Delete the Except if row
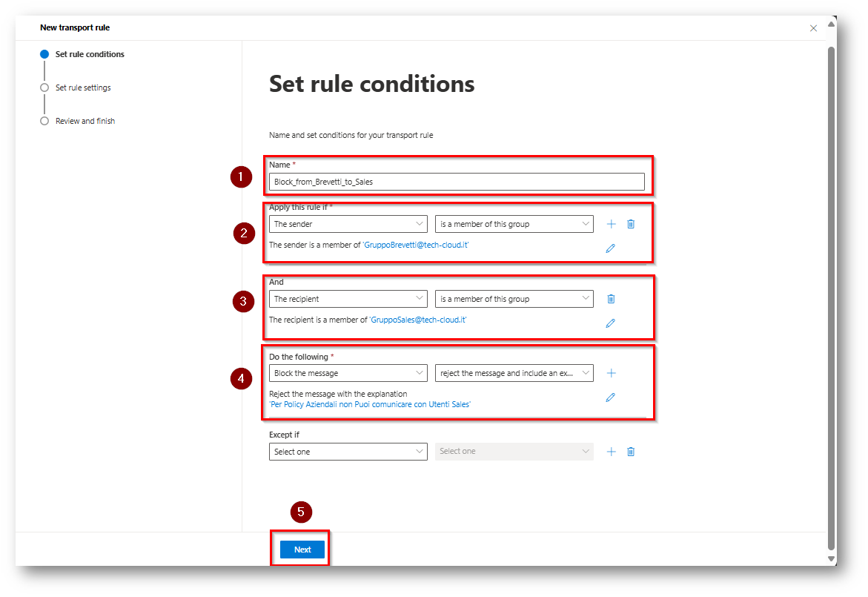 coord(631,452)
